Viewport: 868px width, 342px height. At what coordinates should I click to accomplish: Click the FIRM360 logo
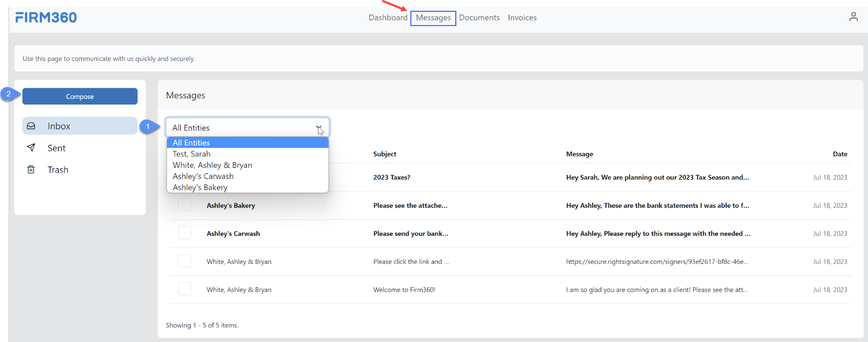[x=46, y=17]
